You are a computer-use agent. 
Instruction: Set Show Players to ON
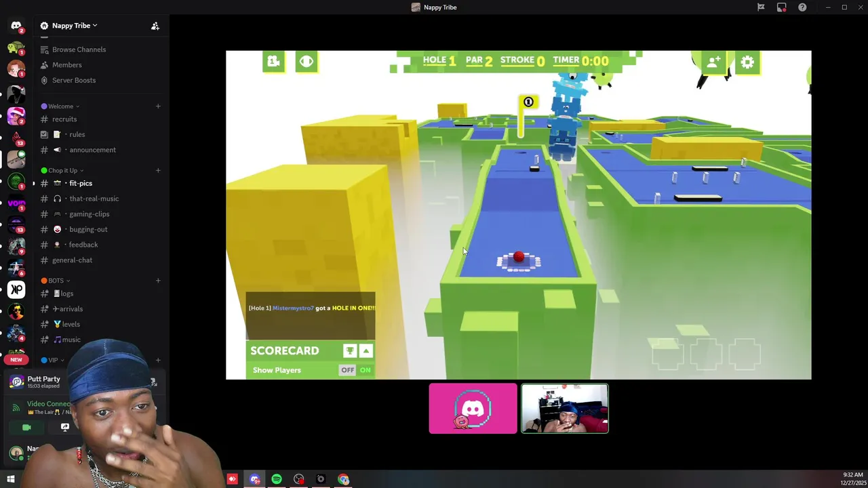click(366, 370)
